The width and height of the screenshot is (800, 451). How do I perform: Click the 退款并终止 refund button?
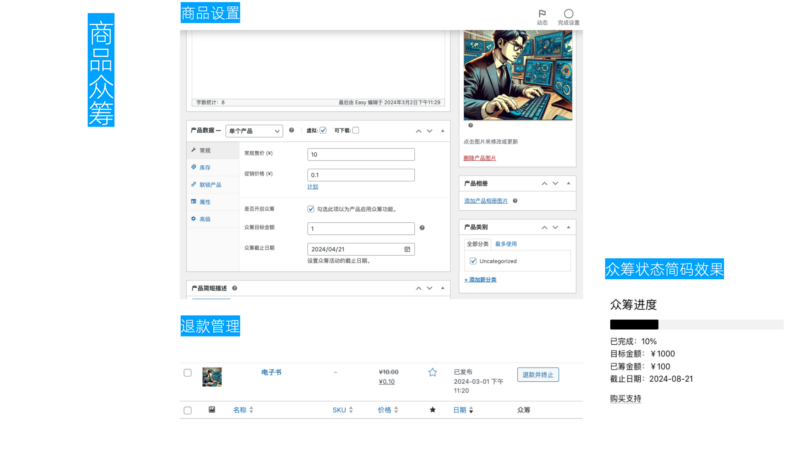538,374
